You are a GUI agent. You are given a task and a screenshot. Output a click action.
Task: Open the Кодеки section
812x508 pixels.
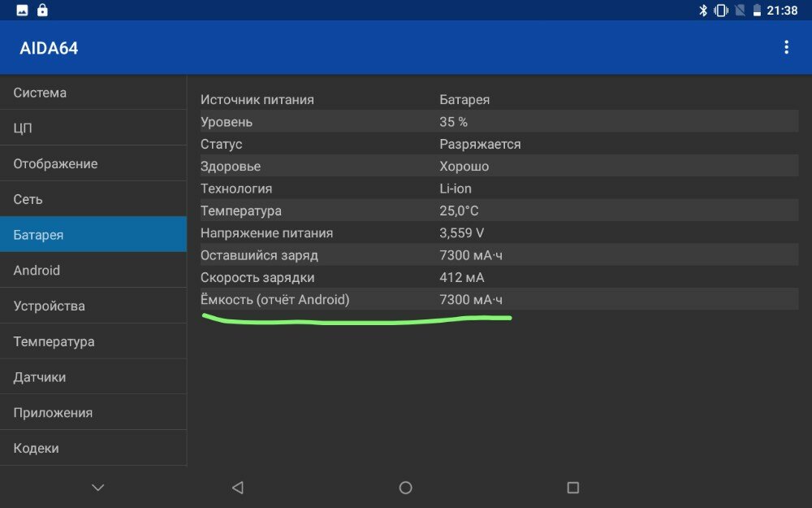click(x=93, y=448)
